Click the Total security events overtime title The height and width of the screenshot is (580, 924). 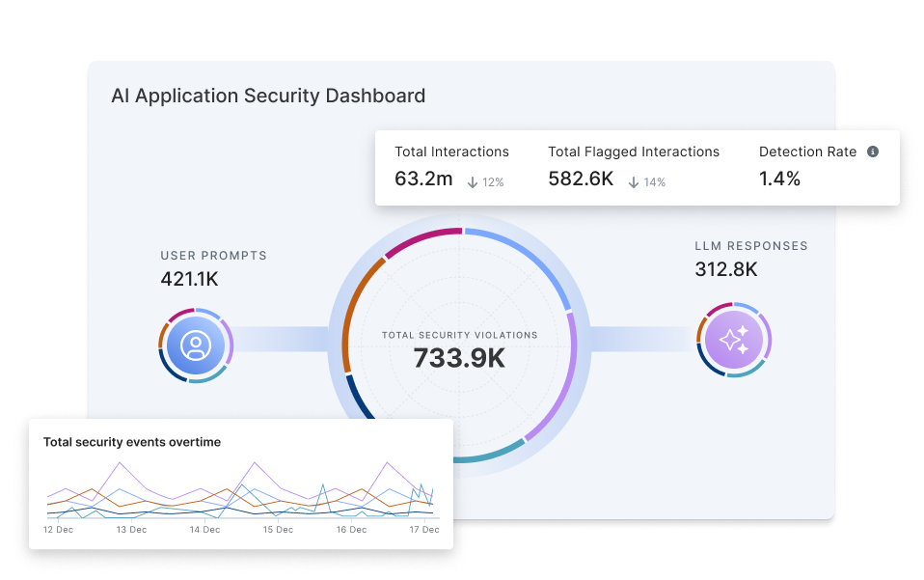pyautogui.click(x=130, y=442)
